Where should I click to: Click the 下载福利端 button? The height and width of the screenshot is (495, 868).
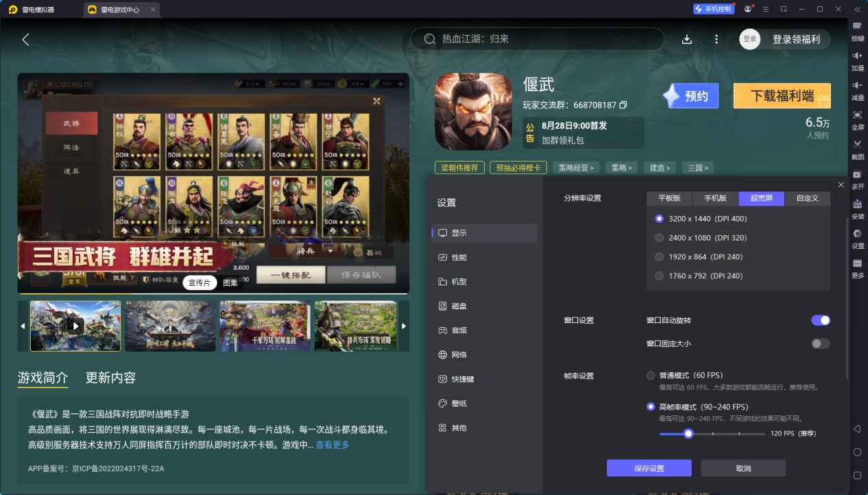pyautogui.click(x=782, y=96)
